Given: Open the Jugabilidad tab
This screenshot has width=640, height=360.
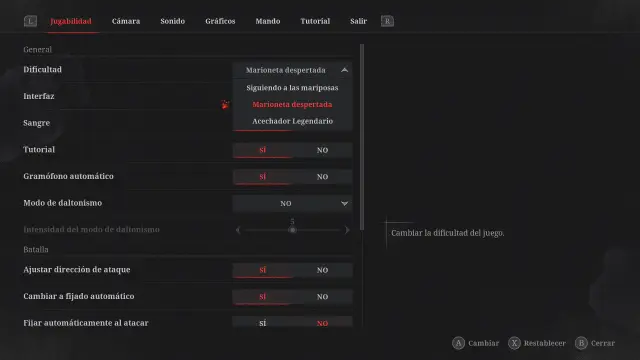Looking at the screenshot, I should (x=71, y=21).
